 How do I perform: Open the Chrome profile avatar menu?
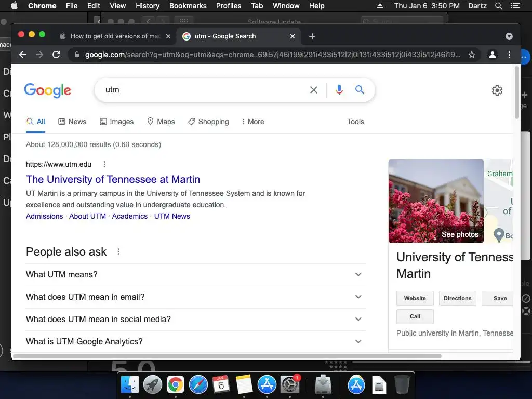tap(493, 55)
